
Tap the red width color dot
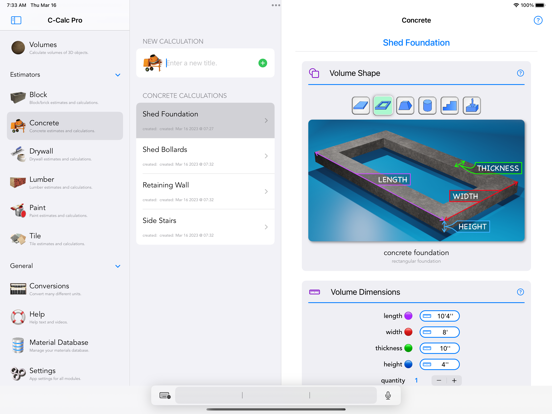[408, 332]
